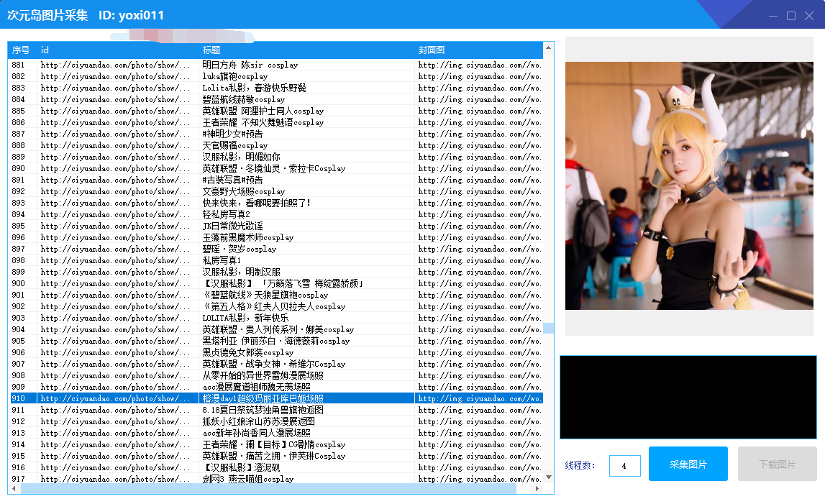
Task: Select row titled luka旗袍cosplay
Action: coord(275,76)
